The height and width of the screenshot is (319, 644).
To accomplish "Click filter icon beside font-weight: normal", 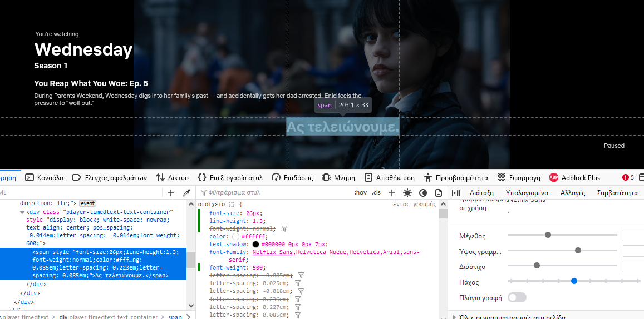I will click(284, 228).
